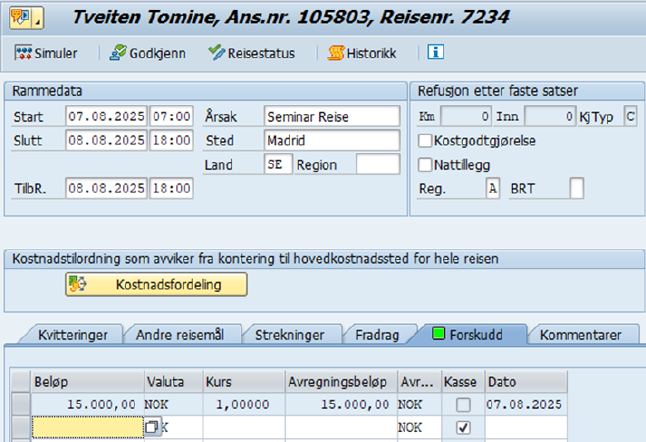Click the TilbR. time field
The height and width of the screenshot is (442, 646).
(x=171, y=188)
